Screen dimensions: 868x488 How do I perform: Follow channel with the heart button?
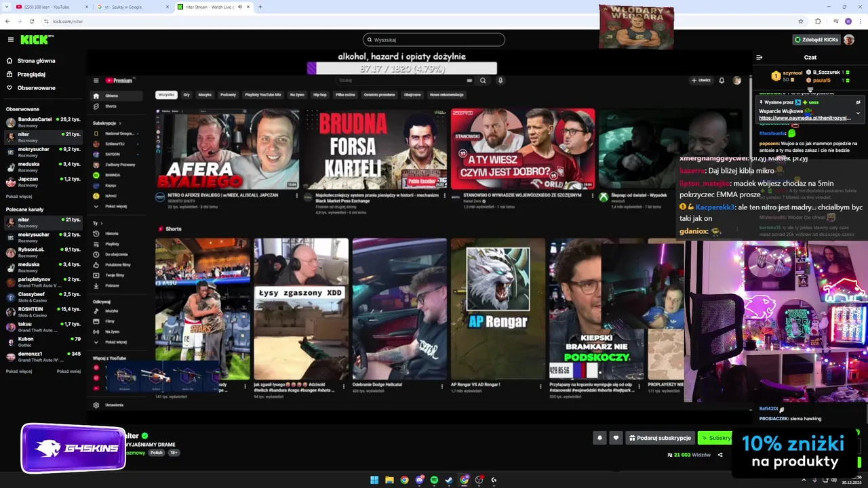pos(616,438)
